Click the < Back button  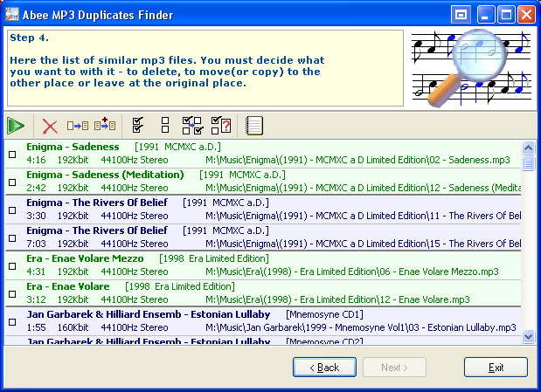click(324, 368)
